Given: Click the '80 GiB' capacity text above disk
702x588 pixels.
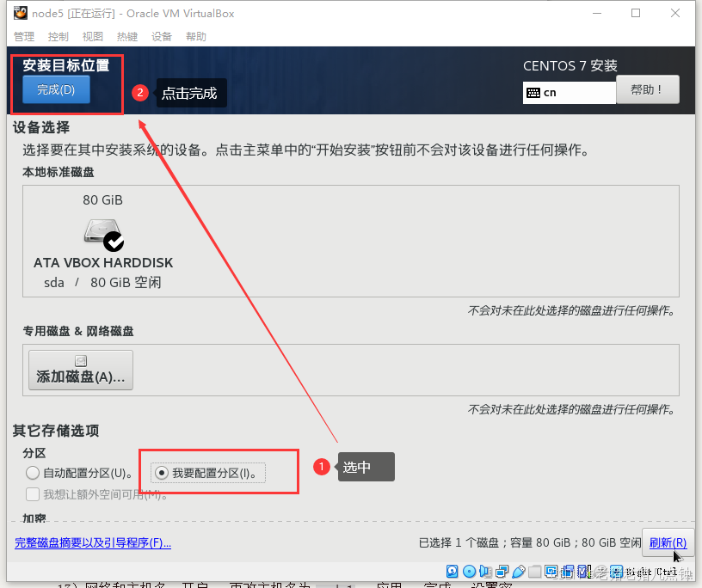Looking at the screenshot, I should coord(102,199).
